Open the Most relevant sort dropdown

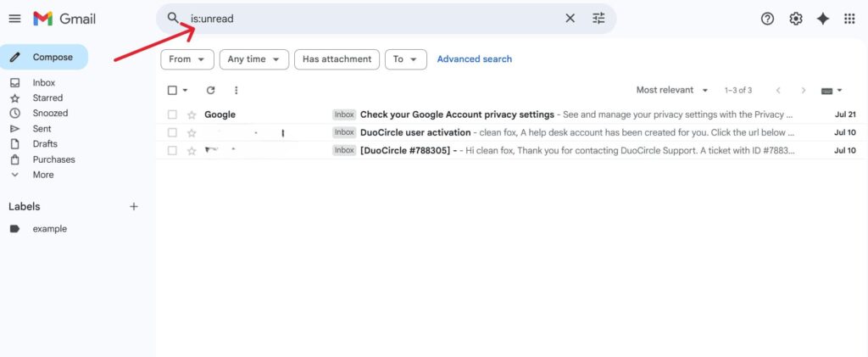coord(672,90)
